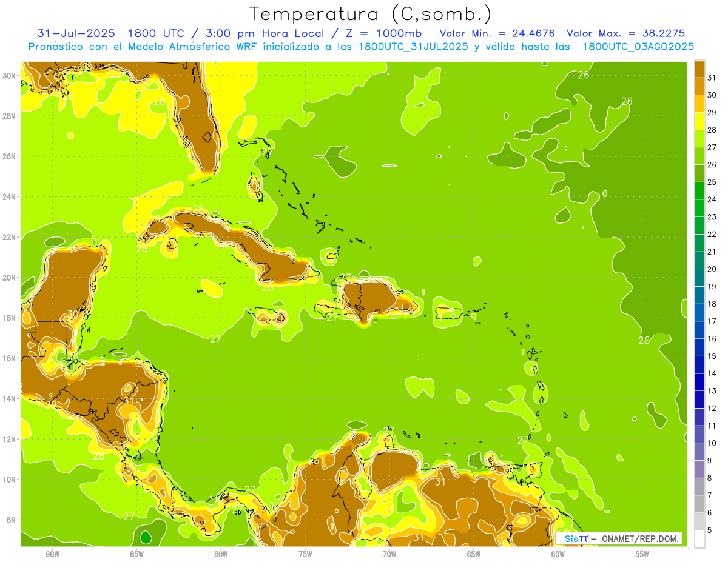Click the '18' label on the color legend
Viewport: 728px width, 562px height.
pyautogui.click(x=712, y=304)
